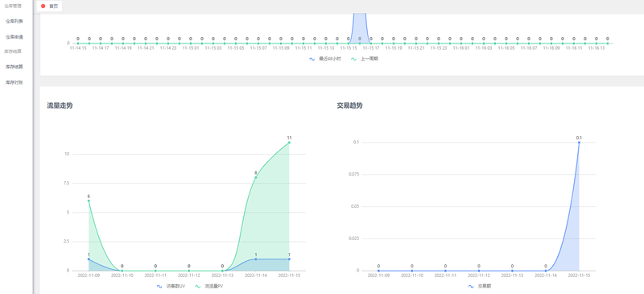Click the PV data point labeled 8
This screenshot has height=294, width=644.
pyautogui.click(x=255, y=177)
